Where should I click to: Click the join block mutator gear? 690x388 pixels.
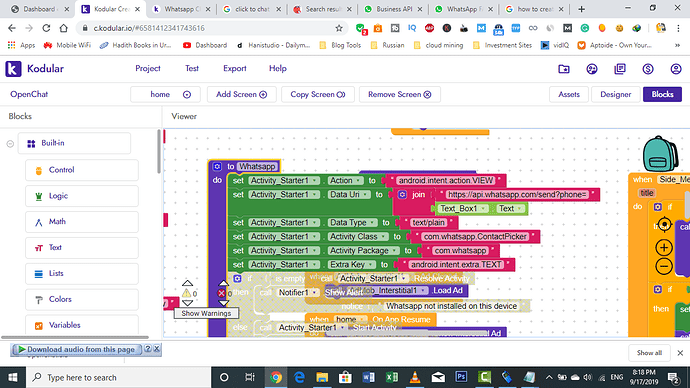coord(402,194)
